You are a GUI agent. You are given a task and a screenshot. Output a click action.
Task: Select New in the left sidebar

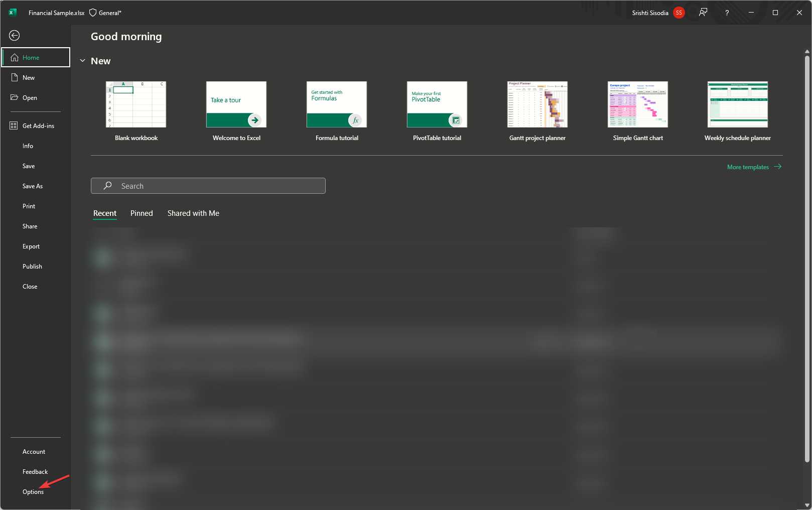point(36,77)
